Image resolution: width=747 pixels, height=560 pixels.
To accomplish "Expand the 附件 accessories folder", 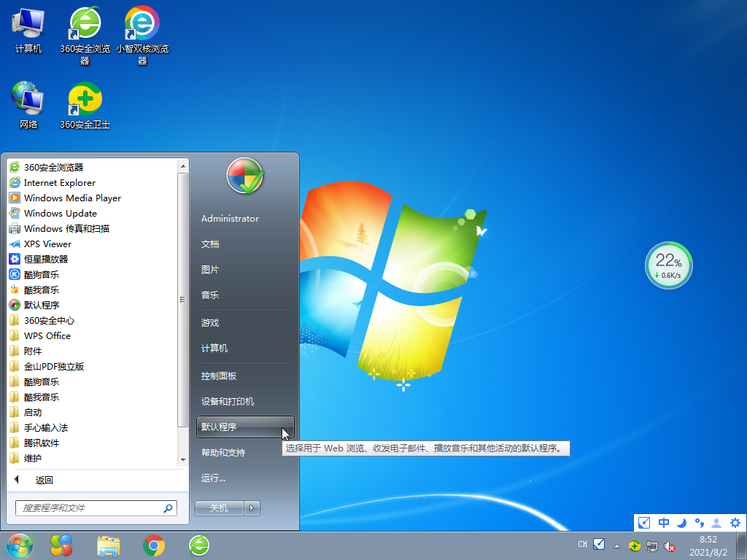I will coord(33,351).
